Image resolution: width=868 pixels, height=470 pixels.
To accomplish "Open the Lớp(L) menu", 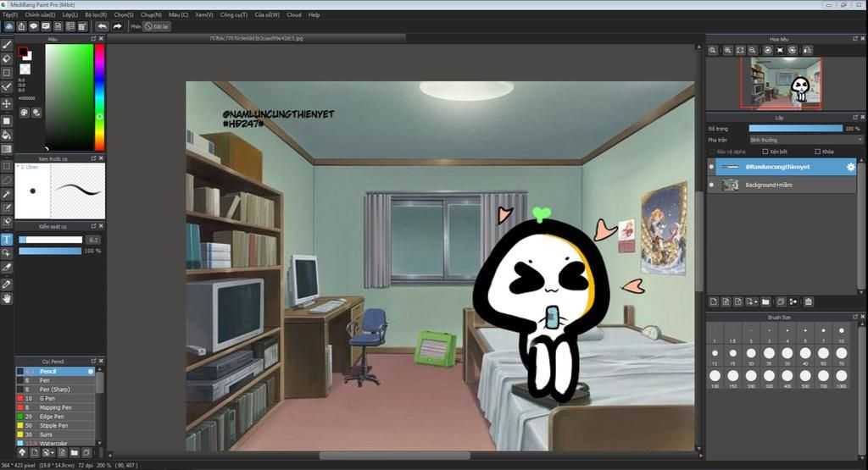I will 70,15.
